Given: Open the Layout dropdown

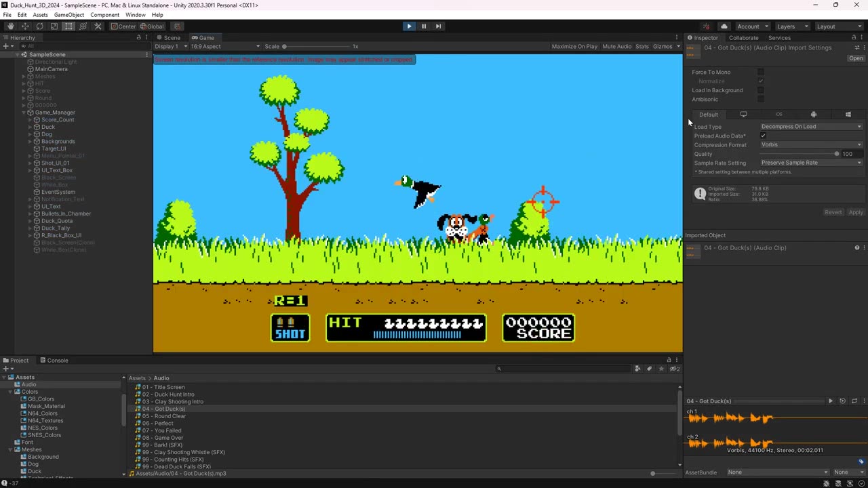Looking at the screenshot, I should [x=839, y=26].
